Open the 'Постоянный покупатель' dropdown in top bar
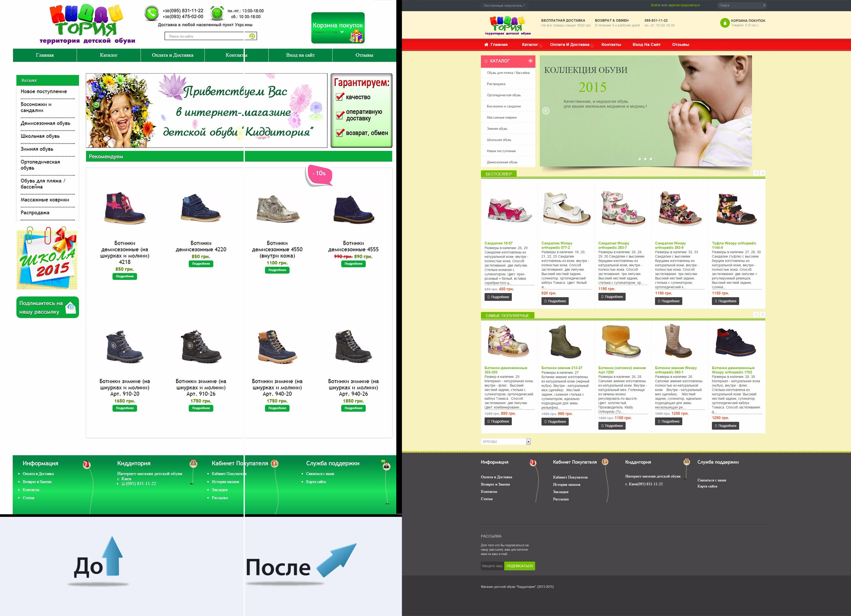Viewport: 851px width, 616px height. point(505,6)
